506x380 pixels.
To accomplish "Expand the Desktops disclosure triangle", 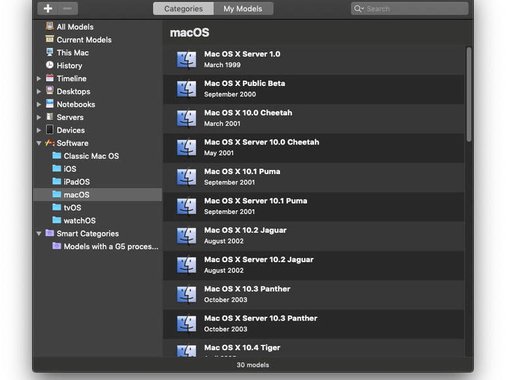I will [x=39, y=91].
